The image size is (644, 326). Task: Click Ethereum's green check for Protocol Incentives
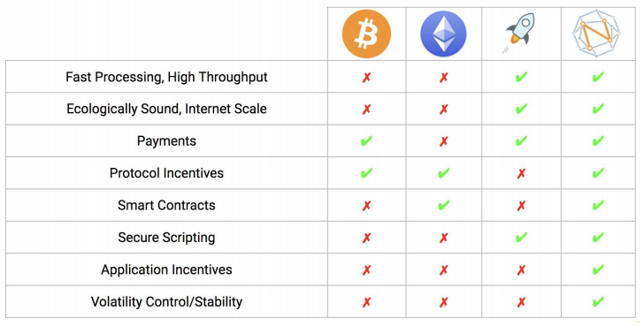click(x=443, y=173)
